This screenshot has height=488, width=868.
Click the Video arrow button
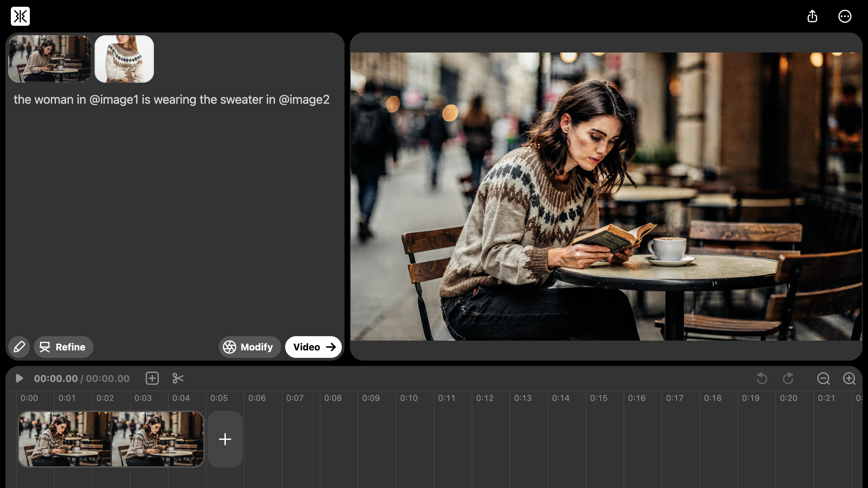pyautogui.click(x=313, y=347)
